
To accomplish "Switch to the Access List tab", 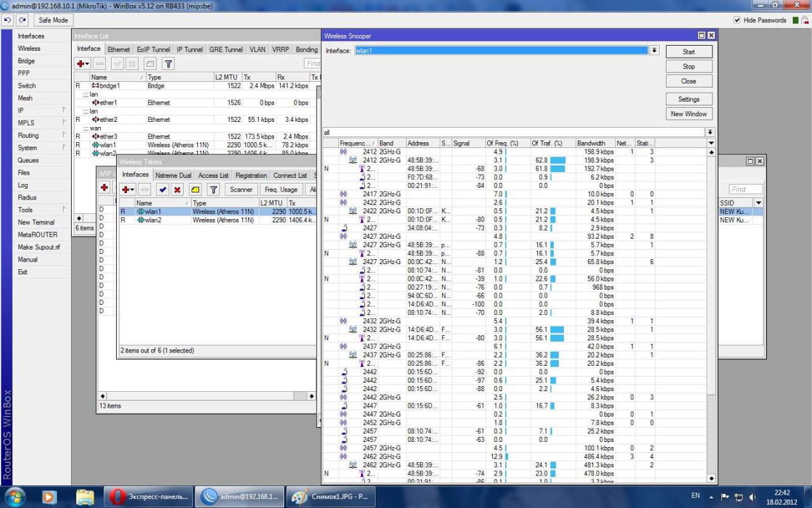I will [213, 175].
